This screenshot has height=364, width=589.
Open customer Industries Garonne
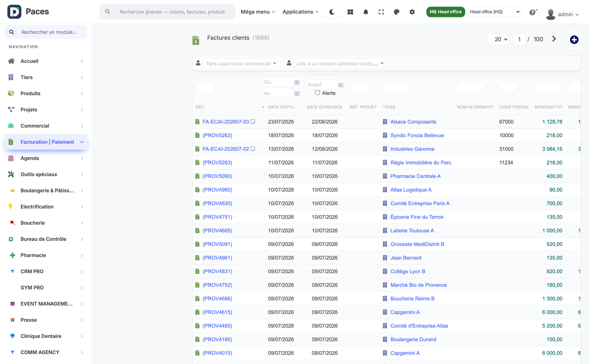click(412, 149)
